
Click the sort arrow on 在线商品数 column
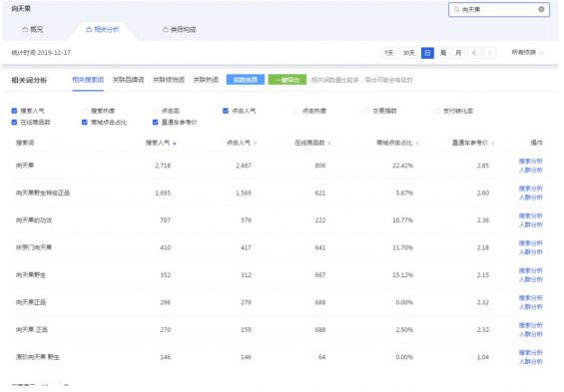click(329, 144)
